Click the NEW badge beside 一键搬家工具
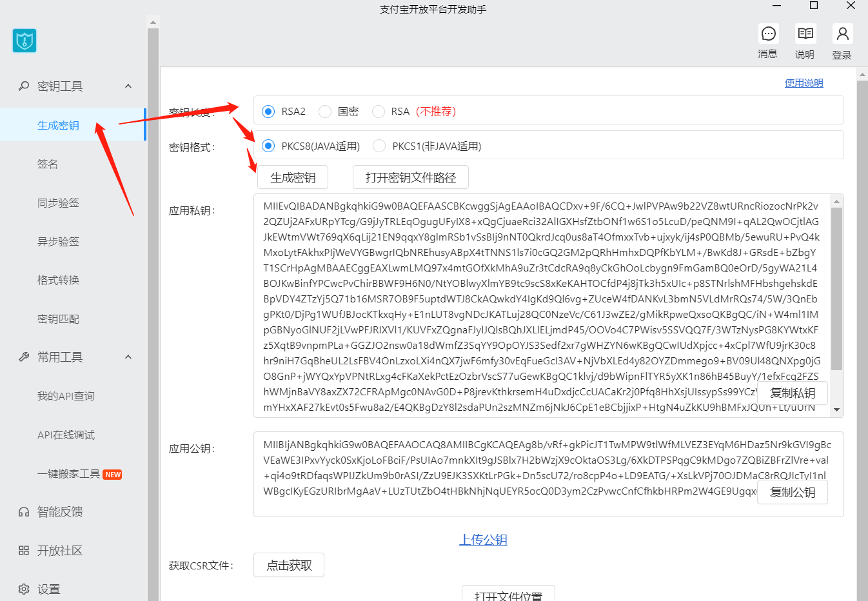The image size is (868, 601). pyautogui.click(x=113, y=475)
